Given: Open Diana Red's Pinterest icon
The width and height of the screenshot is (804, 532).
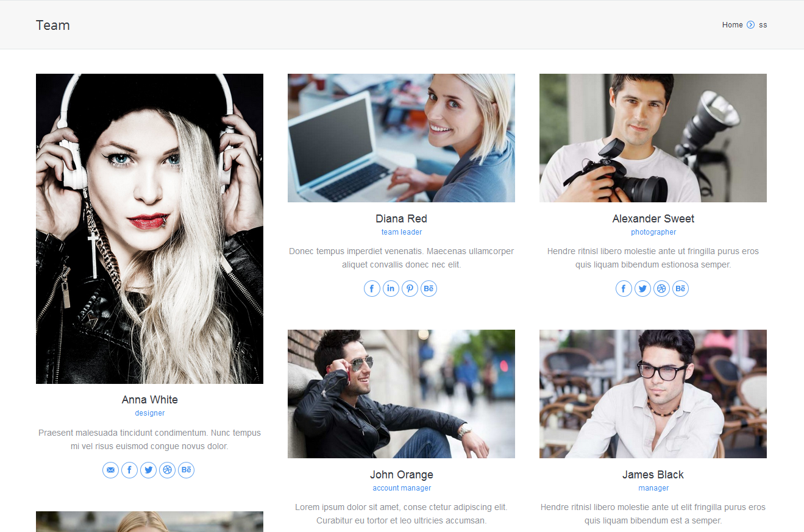Looking at the screenshot, I should [x=410, y=289].
